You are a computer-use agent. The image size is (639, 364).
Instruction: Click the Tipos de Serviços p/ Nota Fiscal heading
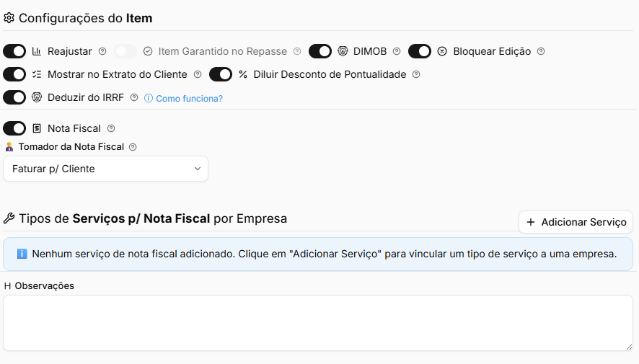pyautogui.click(x=153, y=218)
